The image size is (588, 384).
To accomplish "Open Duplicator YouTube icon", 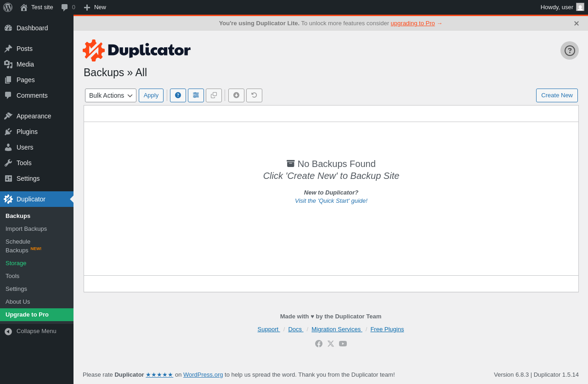I will [x=343, y=344].
